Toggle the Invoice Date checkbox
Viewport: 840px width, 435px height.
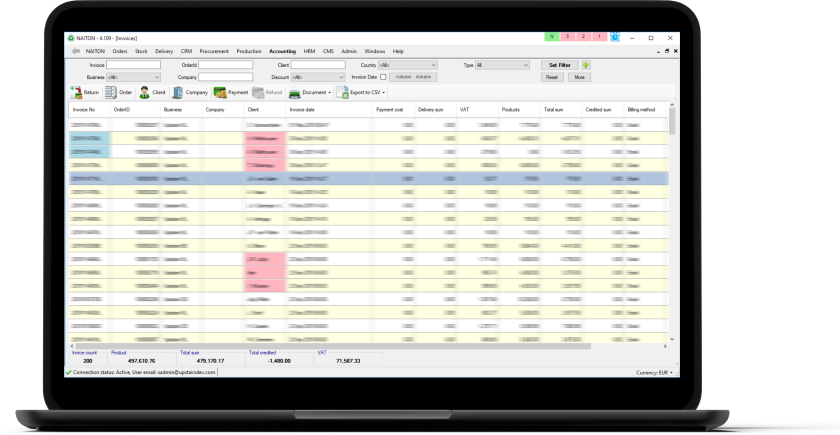383,77
